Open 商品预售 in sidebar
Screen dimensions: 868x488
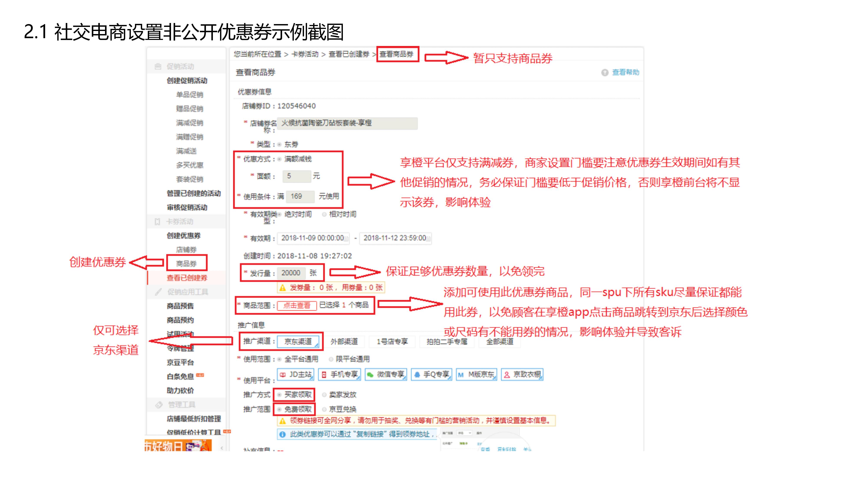[x=180, y=306]
